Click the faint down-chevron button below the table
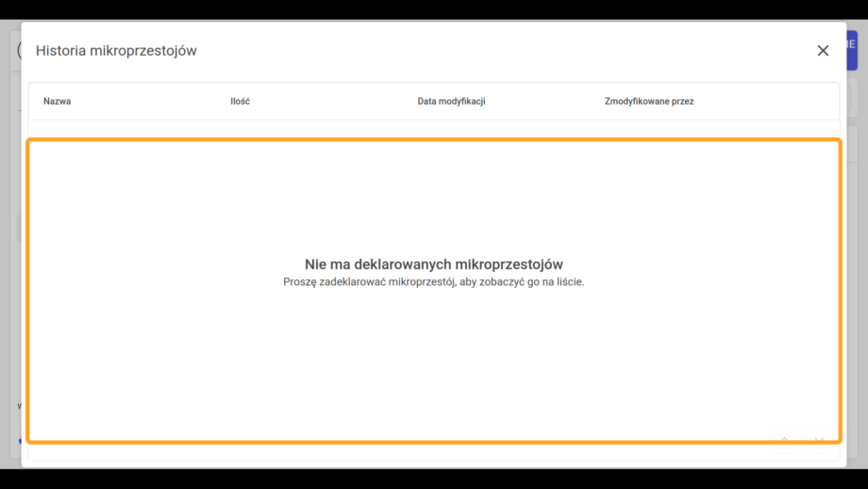 tap(819, 440)
